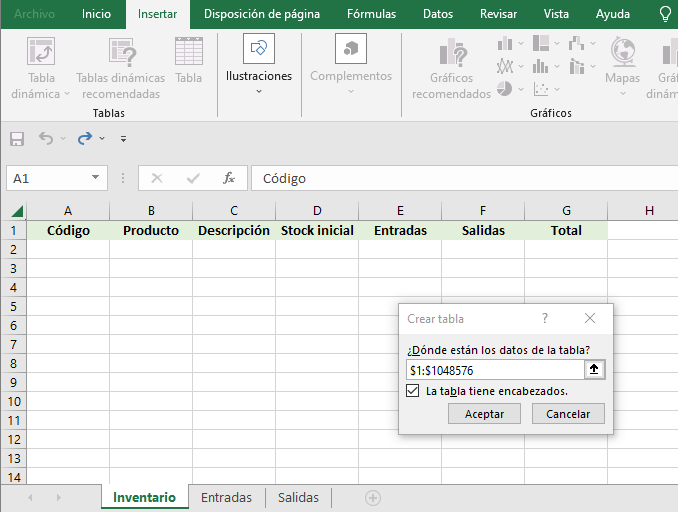Open the Ayuda tab
Image resolution: width=678 pixels, height=512 pixels.
point(613,14)
